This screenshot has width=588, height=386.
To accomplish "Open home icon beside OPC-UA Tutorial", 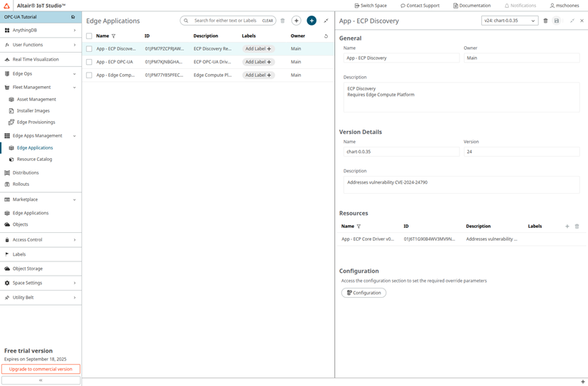I will [x=73, y=17].
